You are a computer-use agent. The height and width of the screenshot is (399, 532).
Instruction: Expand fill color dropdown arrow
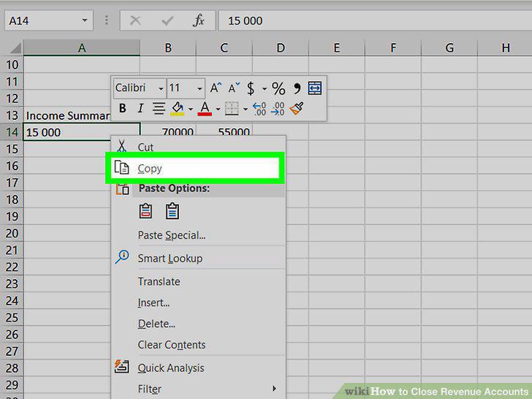190,109
